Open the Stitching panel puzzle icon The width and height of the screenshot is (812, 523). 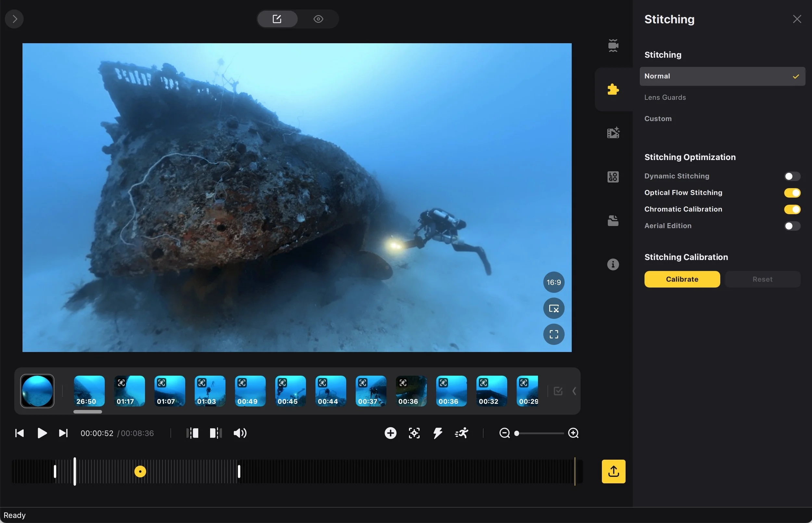(x=613, y=89)
